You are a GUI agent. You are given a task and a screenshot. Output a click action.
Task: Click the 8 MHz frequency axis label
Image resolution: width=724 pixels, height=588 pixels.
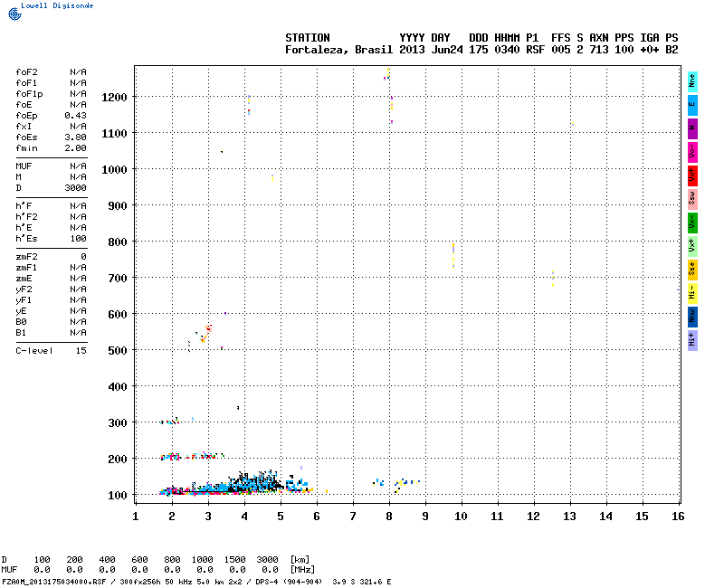coord(389,516)
